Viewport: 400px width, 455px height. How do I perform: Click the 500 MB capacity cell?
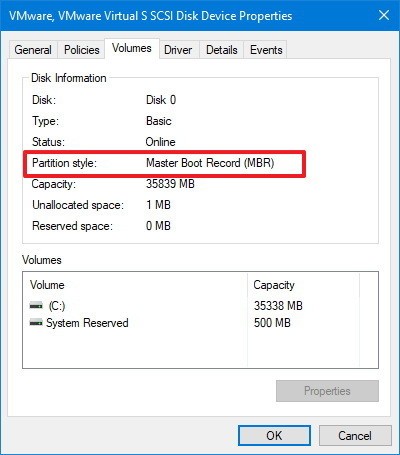[272, 323]
